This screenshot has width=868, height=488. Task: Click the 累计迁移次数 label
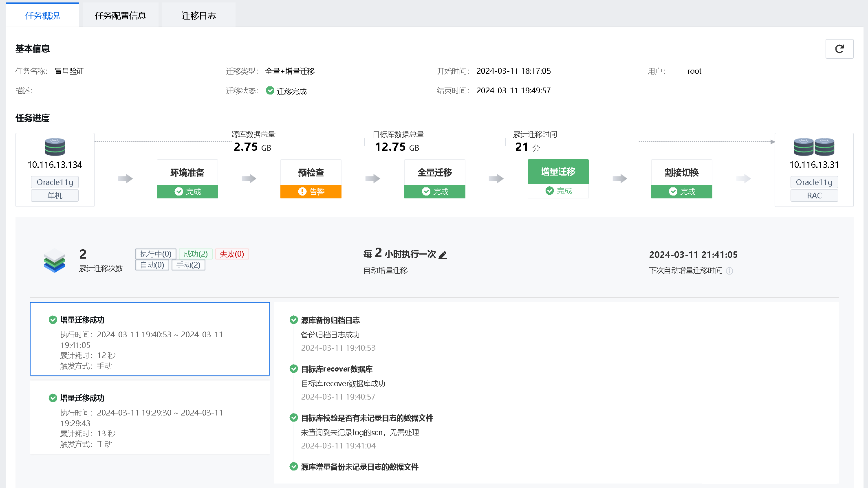pos(101,268)
